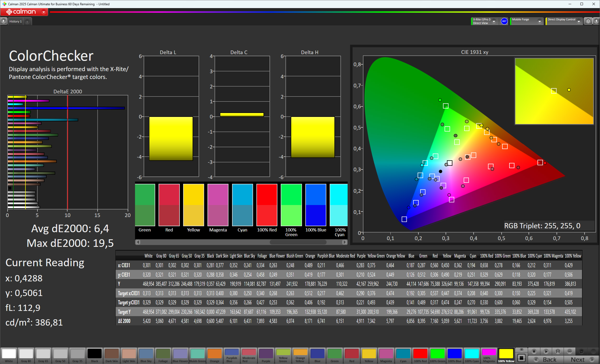Screen dimensions: 600x364
Task: Open X-Rite i1Pro 3 meter dropdown
Action: coord(494,21)
